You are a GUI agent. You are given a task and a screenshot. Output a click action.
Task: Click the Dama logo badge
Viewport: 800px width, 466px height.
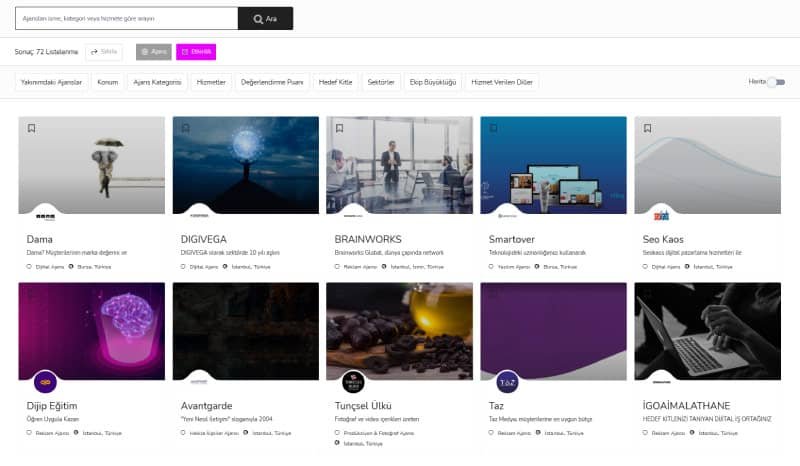click(45, 216)
